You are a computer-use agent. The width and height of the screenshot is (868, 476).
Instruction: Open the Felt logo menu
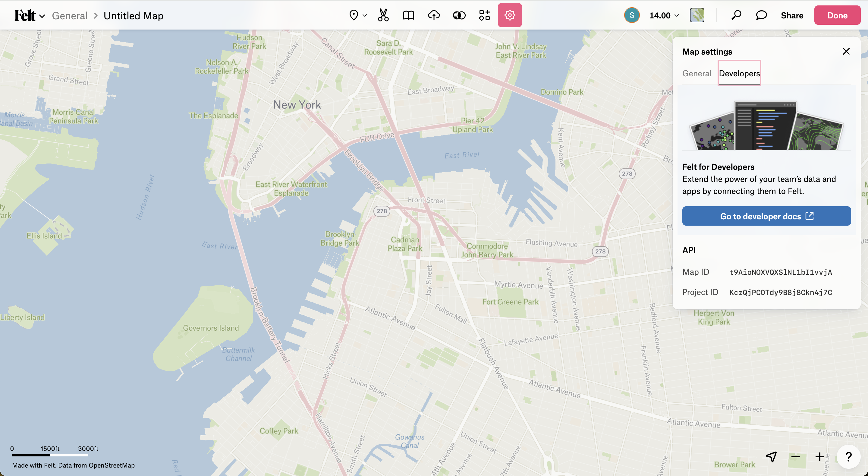(30, 15)
